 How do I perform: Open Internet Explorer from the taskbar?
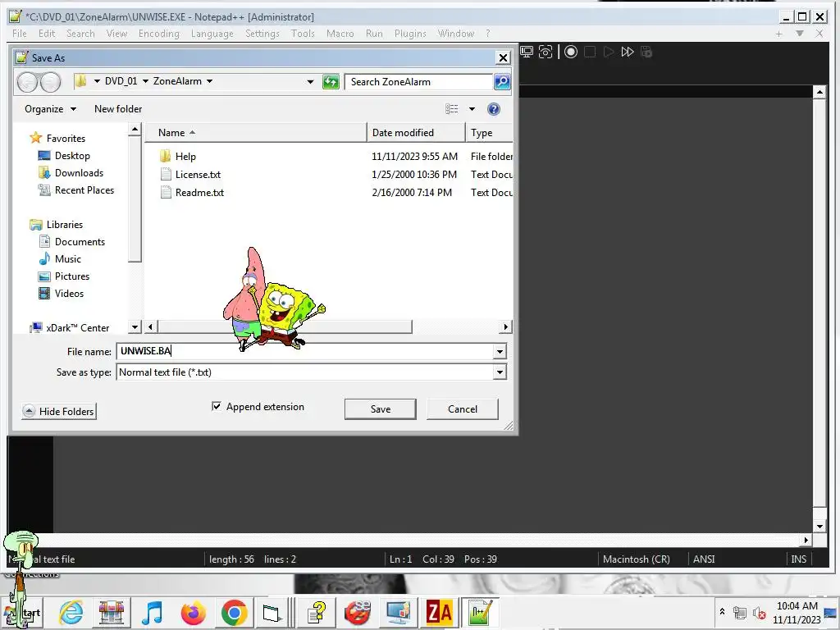pos(71,612)
